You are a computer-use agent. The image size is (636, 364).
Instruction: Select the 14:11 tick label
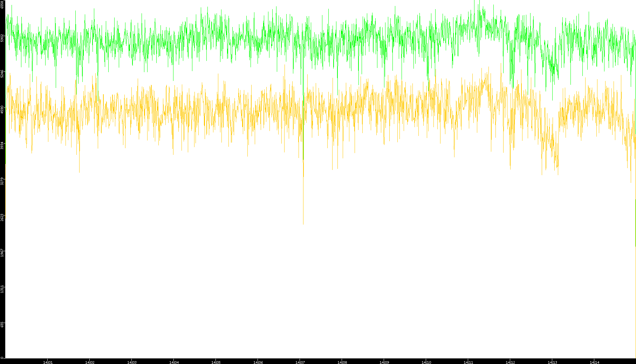pyautogui.click(x=468, y=362)
